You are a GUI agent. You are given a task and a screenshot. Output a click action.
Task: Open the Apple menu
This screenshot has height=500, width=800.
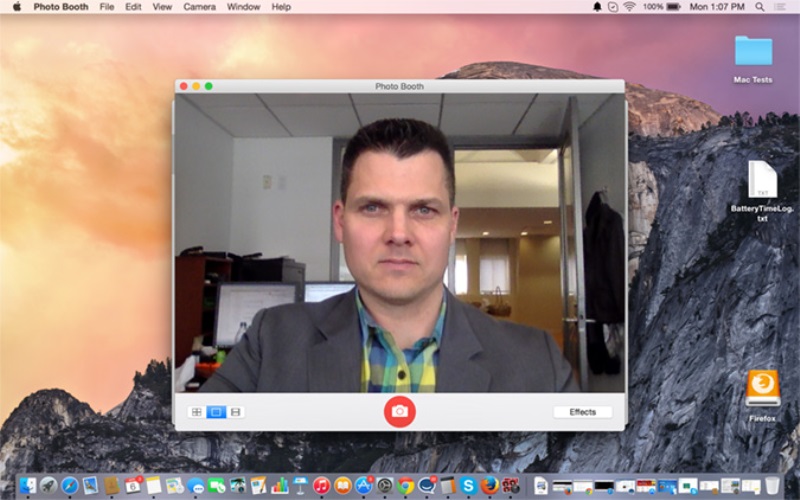click(17, 7)
